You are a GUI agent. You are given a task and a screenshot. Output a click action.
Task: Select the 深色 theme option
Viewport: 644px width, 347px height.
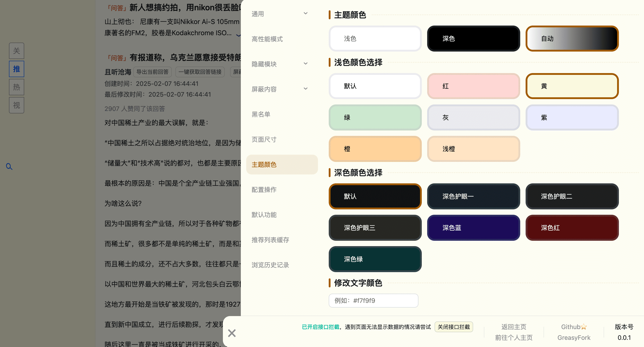pos(473,39)
